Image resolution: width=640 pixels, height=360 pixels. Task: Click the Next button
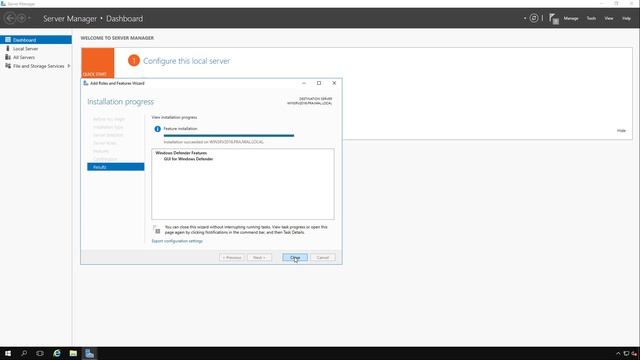pos(259,258)
